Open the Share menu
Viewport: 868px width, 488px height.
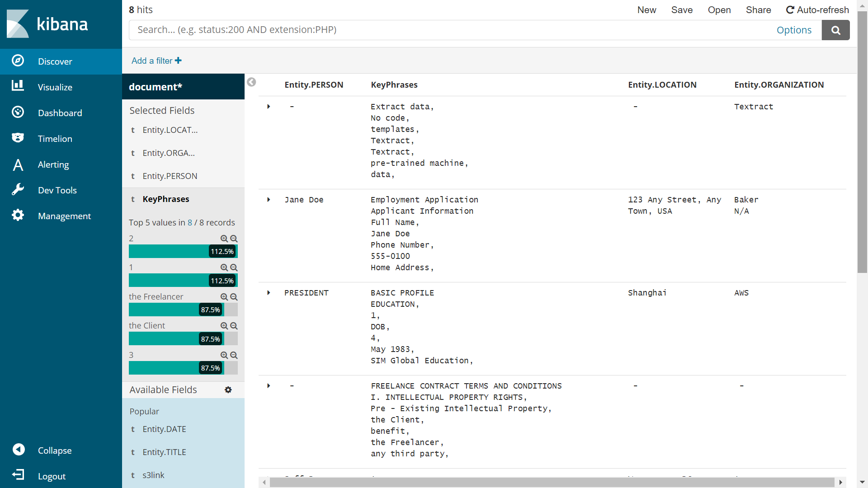(758, 10)
